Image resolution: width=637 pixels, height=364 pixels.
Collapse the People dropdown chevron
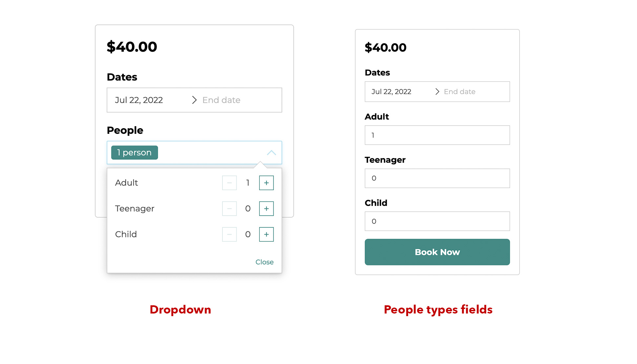coord(271,153)
